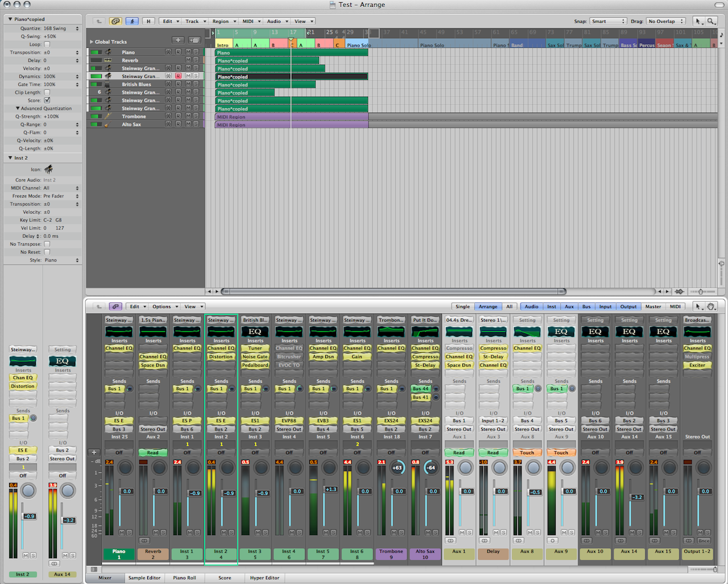Click the waveform zoom icon below Arrange area
Viewport: 728px width, 584px height.
pyautogui.click(x=680, y=291)
